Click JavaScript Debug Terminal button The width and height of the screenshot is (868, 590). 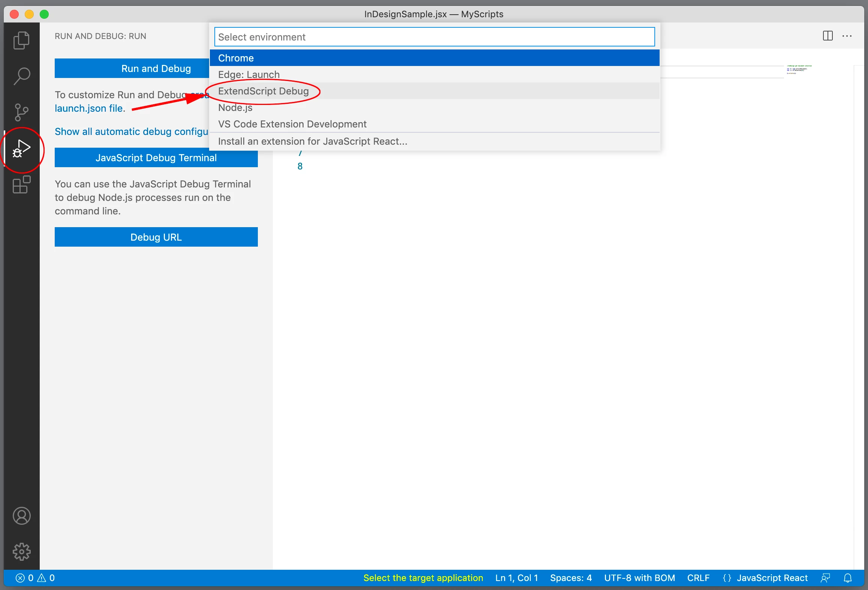point(156,157)
